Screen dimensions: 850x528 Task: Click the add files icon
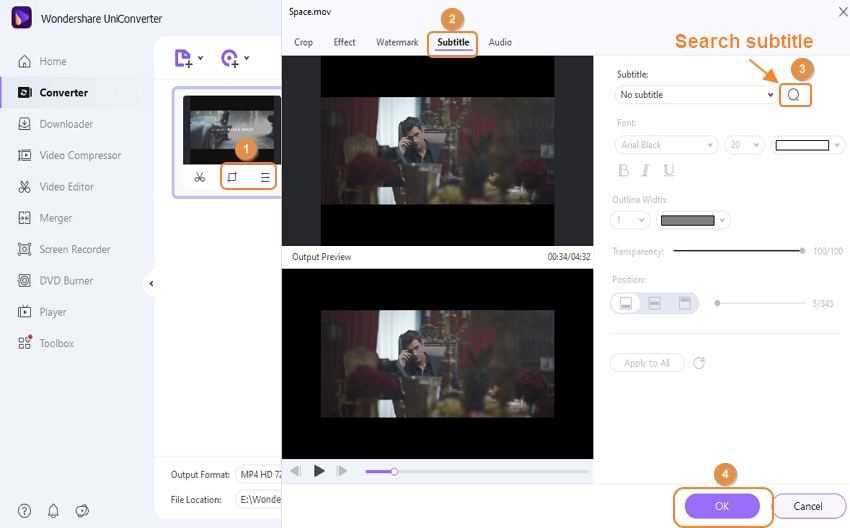[184, 59]
